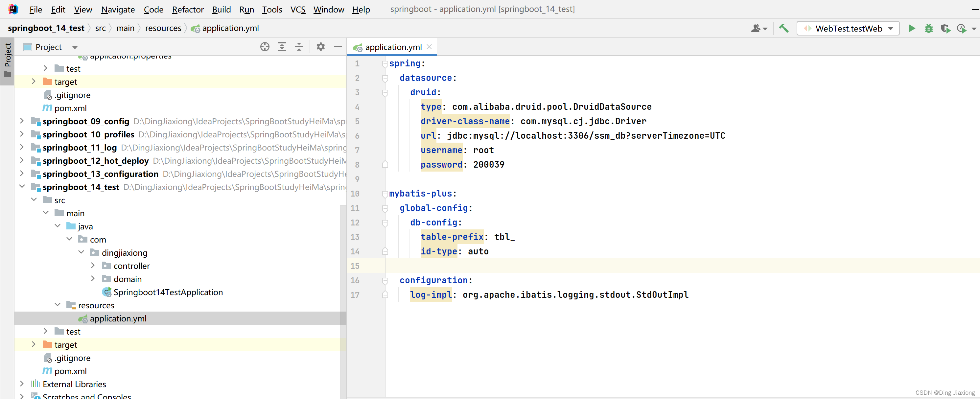Expand springboot_11_log module

pos(22,147)
